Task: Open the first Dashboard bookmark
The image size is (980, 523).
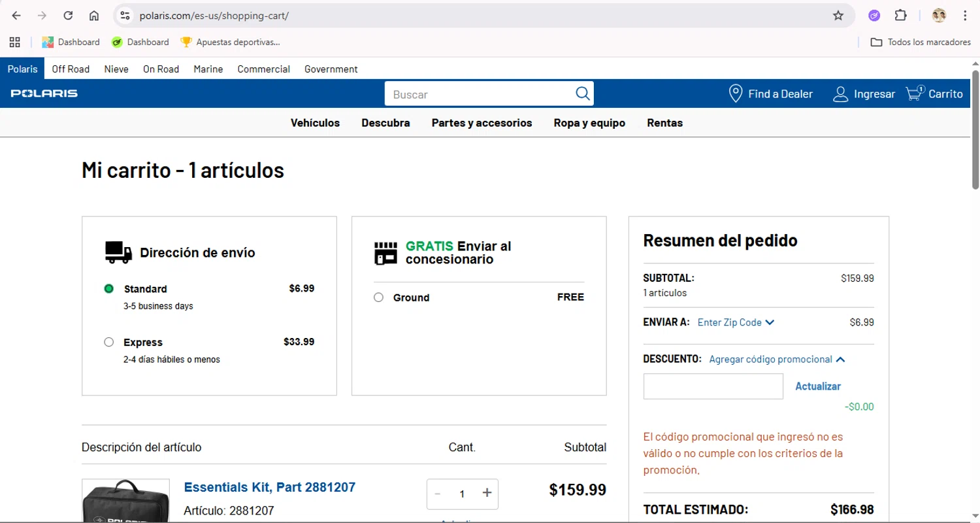Action: tap(71, 42)
